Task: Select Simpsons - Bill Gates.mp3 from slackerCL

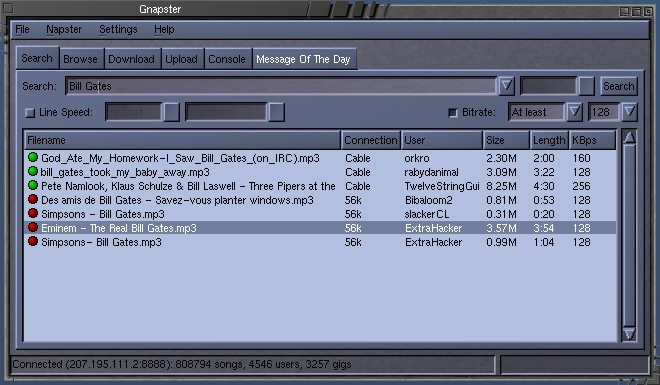Action: point(320,214)
